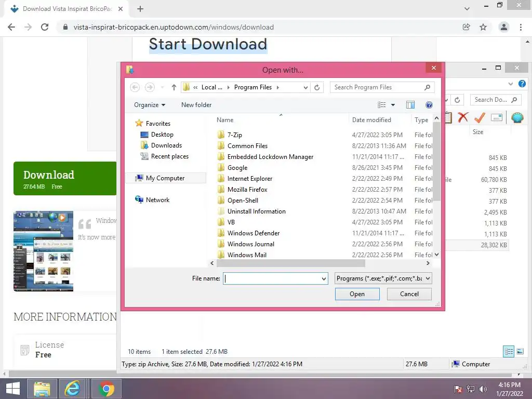Screen dimensions: 532x399
Task: Share this page from address bar
Action: (x=467, y=27)
